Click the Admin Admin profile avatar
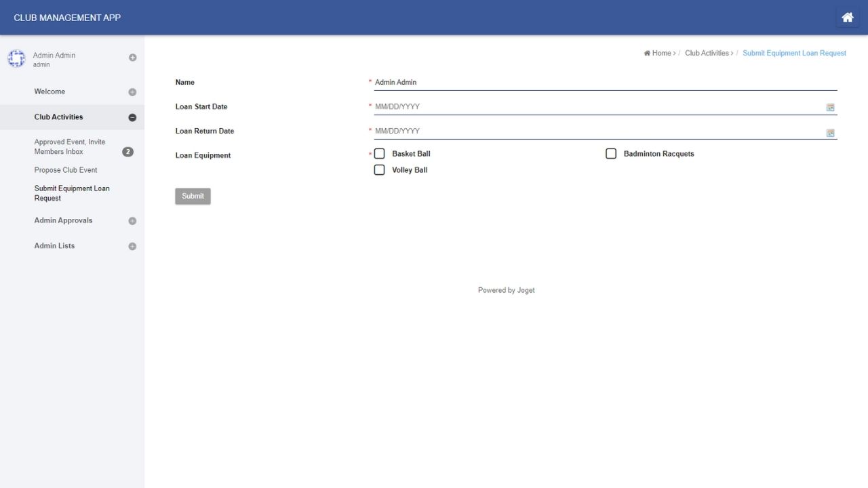The width and height of the screenshot is (868, 488). coord(16,59)
